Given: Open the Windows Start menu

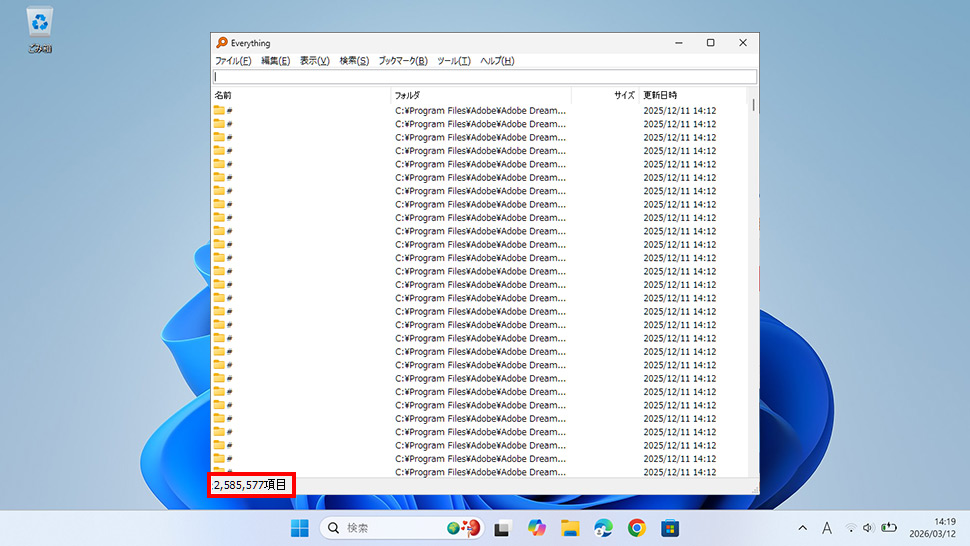Looking at the screenshot, I should [299, 527].
